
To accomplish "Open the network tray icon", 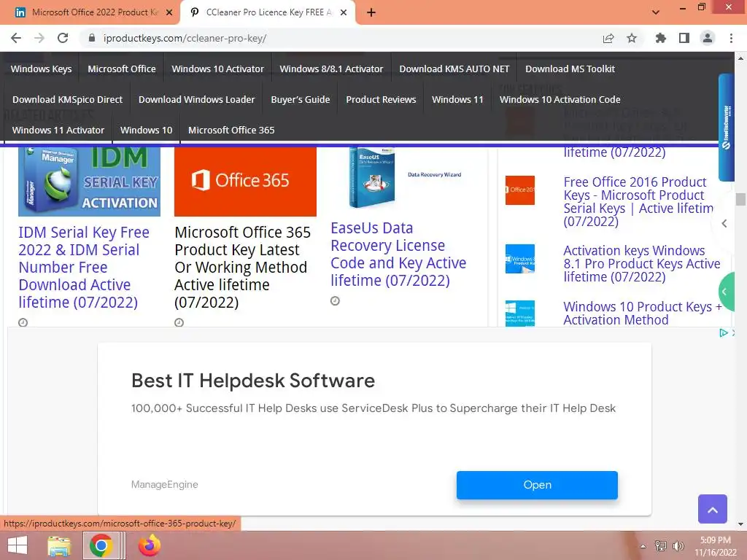I will coord(660,546).
